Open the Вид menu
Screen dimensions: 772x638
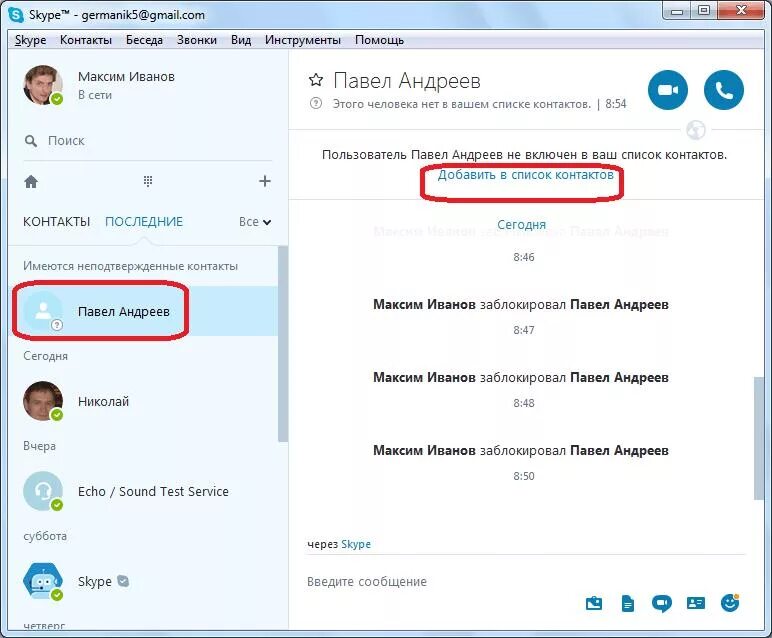[241, 40]
